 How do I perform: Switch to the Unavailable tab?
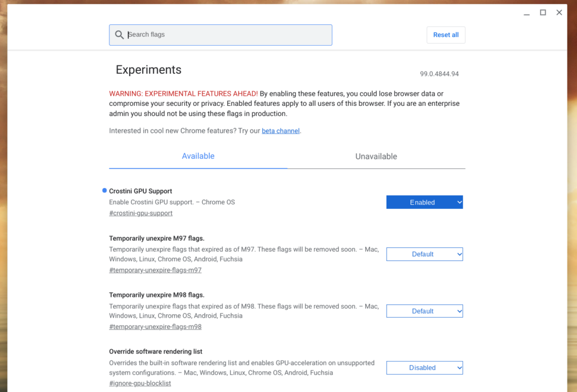point(376,156)
